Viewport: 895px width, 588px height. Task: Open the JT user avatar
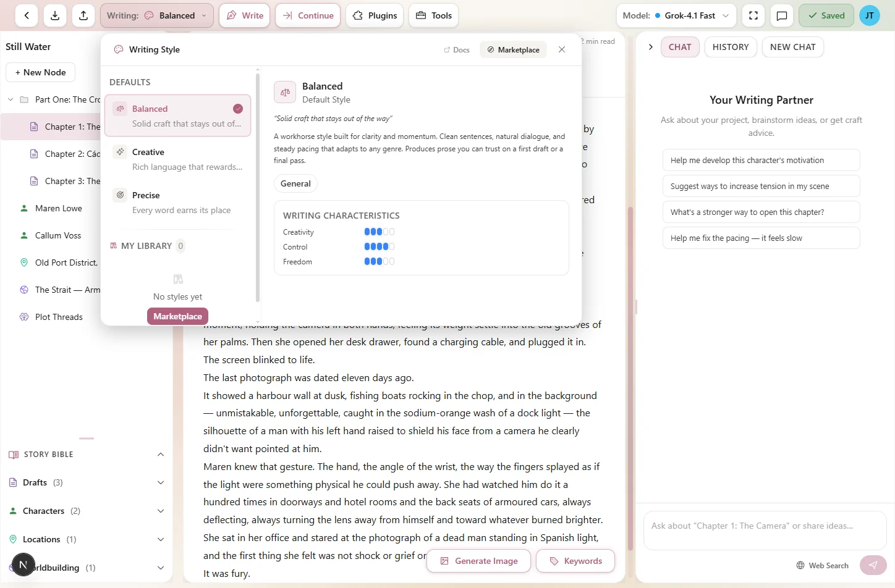pos(870,15)
